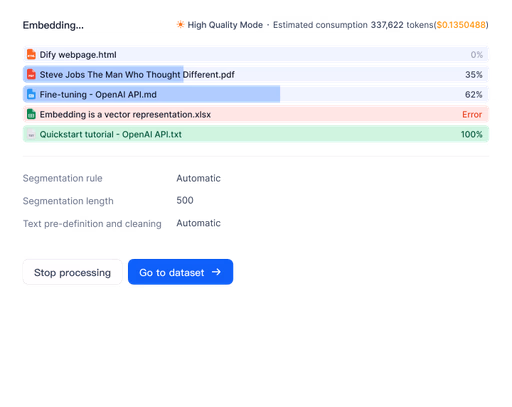Click the arrow icon in Go to dataset
Screen dimensions: 512x407
216,272
